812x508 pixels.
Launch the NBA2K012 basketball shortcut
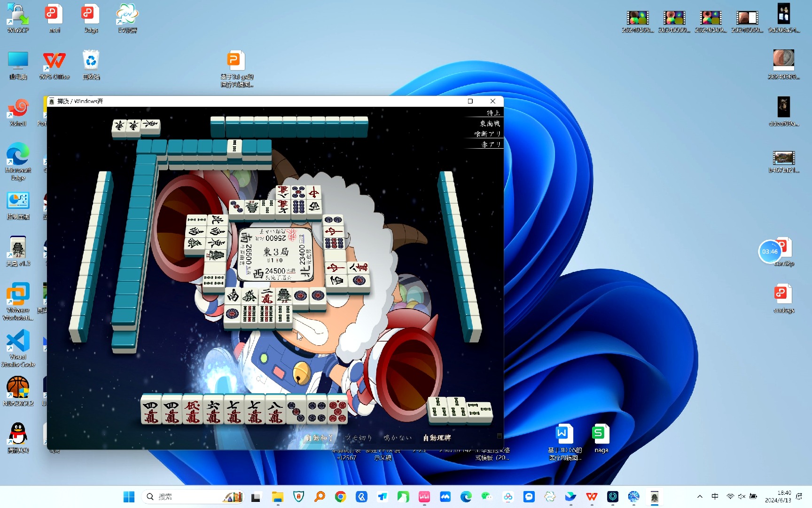click(18, 391)
